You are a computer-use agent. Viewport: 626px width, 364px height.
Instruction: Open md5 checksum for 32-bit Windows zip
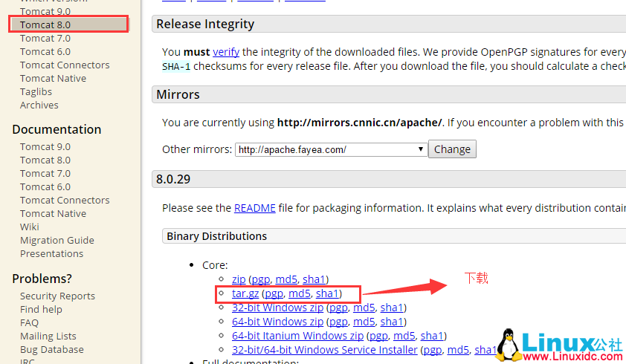(364, 308)
